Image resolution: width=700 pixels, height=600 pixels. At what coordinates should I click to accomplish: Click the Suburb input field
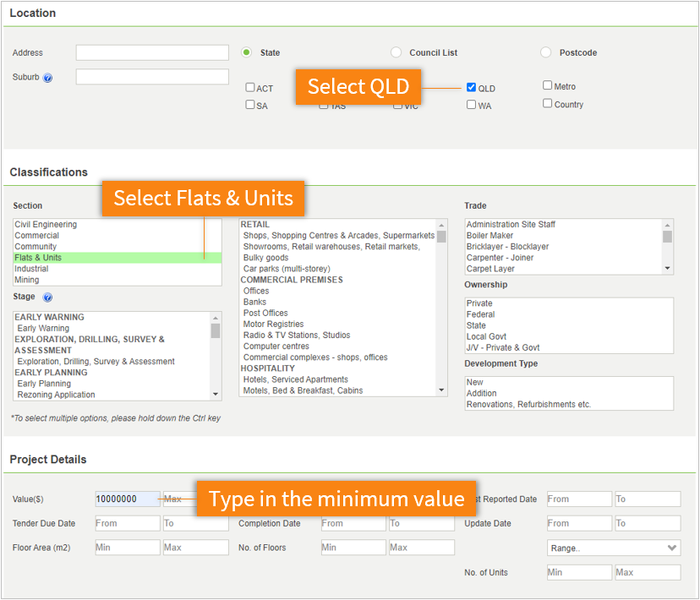point(152,77)
